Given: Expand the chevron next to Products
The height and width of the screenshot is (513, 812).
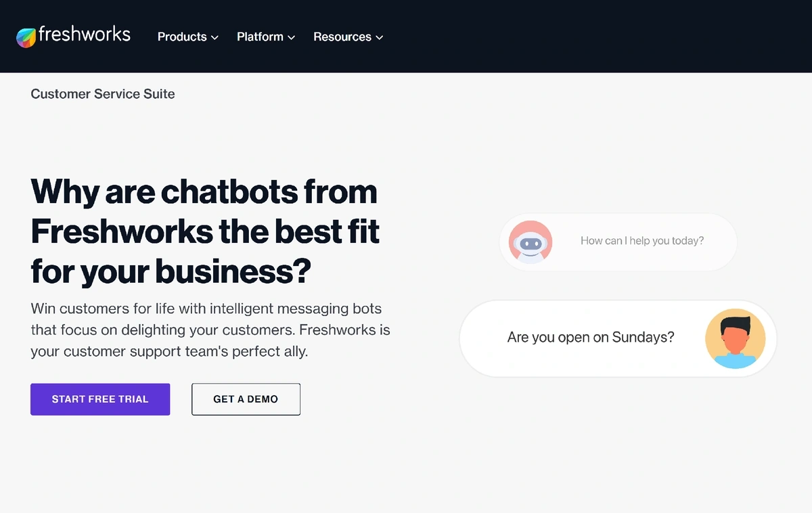Looking at the screenshot, I should coord(215,38).
